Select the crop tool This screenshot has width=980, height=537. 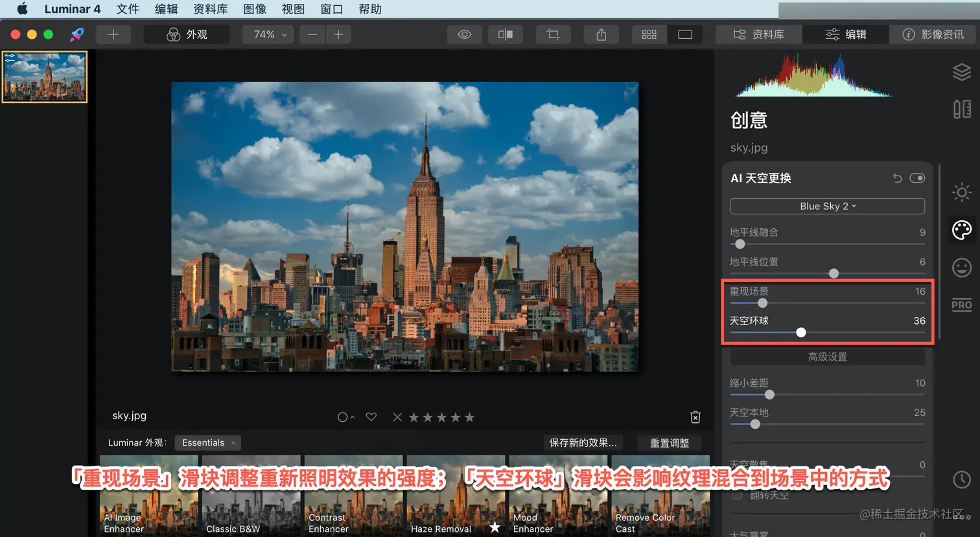pos(553,34)
